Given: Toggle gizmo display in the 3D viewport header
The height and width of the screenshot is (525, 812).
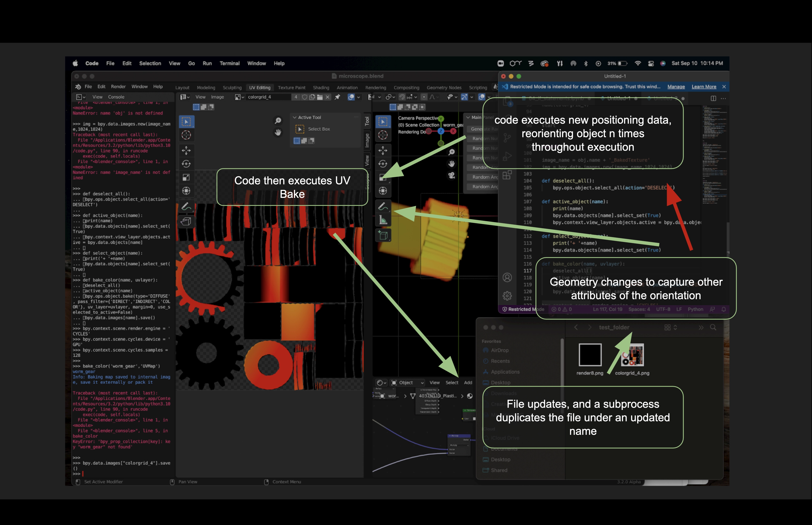Looking at the screenshot, I should coord(464,97).
